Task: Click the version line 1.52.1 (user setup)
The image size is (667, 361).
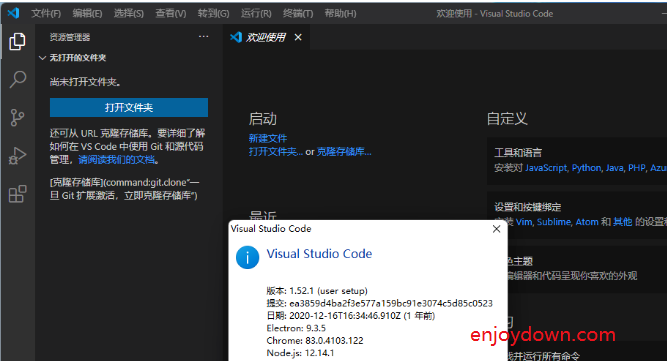Action: point(317,291)
